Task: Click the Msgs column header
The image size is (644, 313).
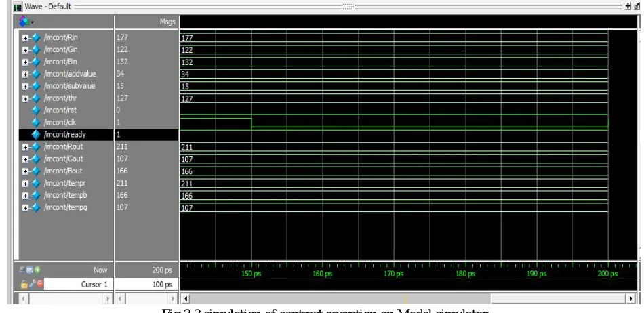Action: 167,22
